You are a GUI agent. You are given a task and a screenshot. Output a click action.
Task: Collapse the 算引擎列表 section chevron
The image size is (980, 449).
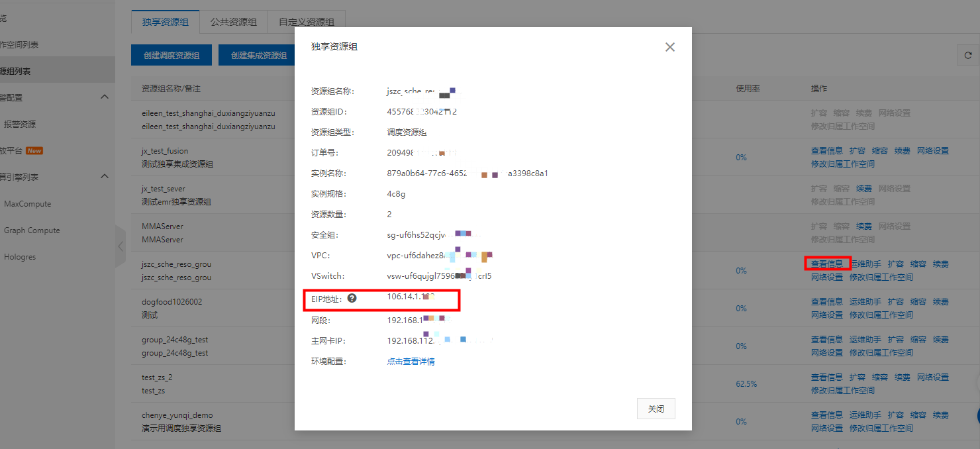tap(105, 177)
